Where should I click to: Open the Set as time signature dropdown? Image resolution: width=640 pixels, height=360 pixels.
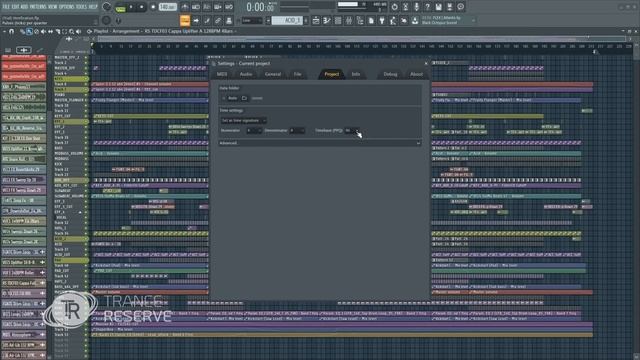(x=244, y=120)
